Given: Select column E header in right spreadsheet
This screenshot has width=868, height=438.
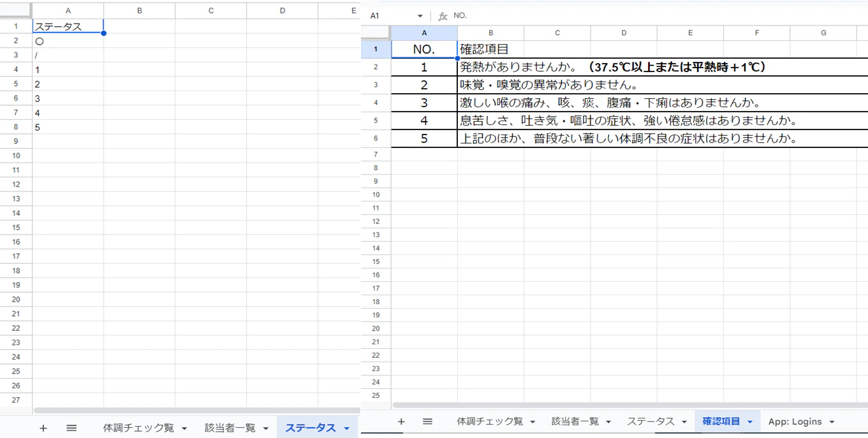Looking at the screenshot, I should point(690,33).
